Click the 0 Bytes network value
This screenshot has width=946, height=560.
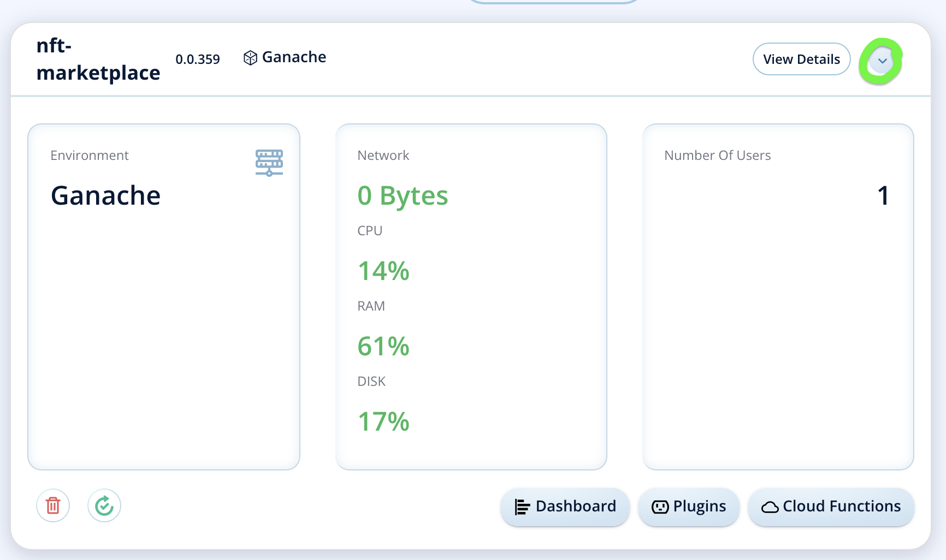coord(403,195)
